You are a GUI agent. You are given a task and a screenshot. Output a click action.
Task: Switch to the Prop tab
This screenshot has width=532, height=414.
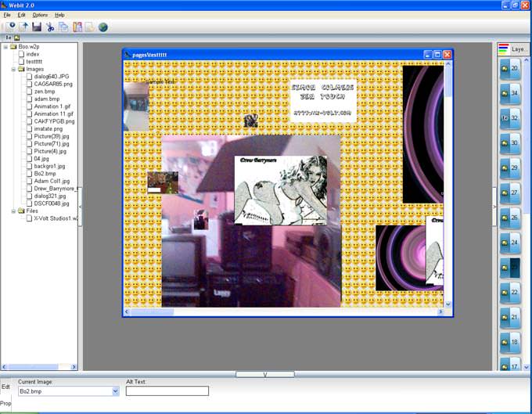5,404
